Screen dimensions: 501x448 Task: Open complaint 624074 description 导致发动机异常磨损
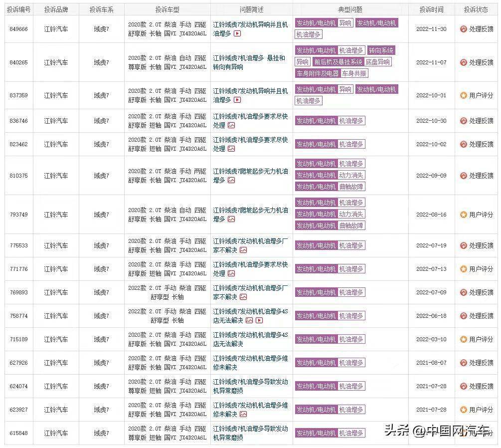[250, 386]
